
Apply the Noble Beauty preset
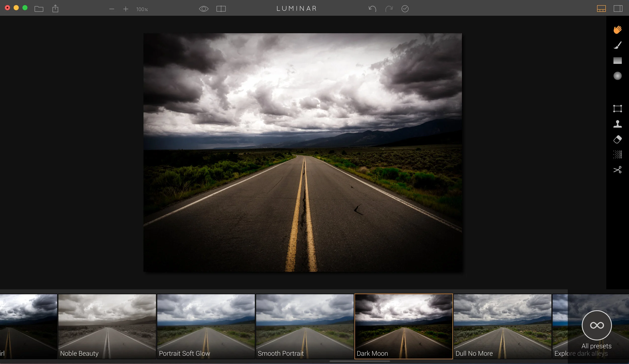click(107, 326)
